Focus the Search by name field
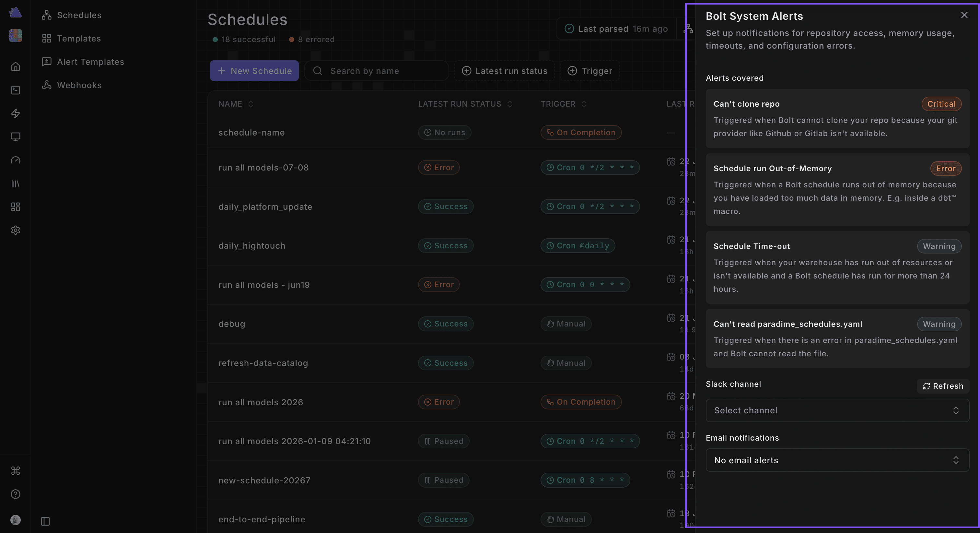The width and height of the screenshot is (980, 533). 377,71
